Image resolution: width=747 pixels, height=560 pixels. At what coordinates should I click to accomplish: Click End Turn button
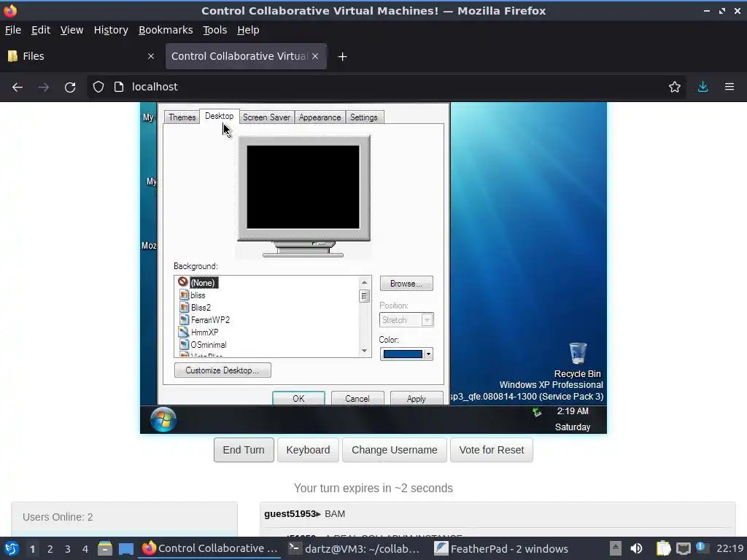244,450
